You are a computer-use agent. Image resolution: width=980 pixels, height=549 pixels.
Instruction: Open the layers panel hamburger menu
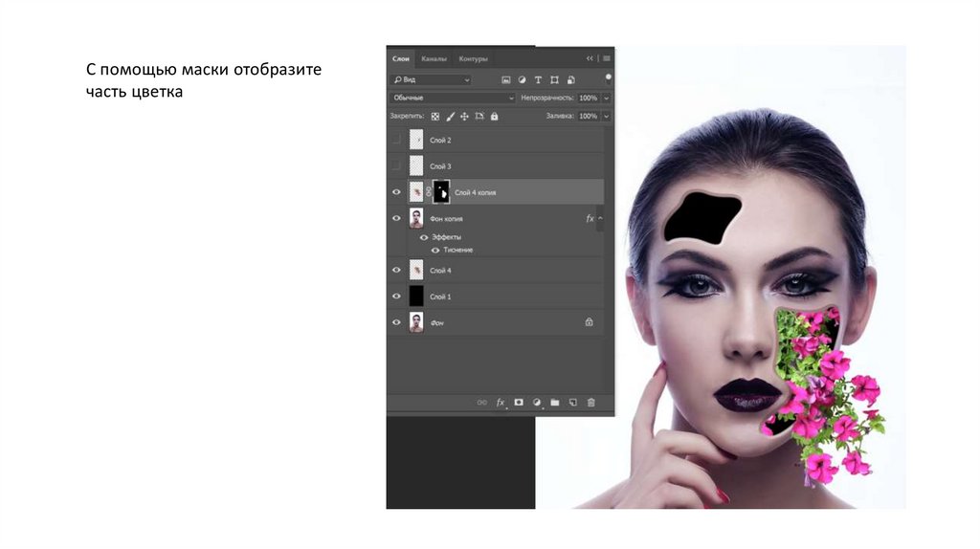(x=606, y=58)
